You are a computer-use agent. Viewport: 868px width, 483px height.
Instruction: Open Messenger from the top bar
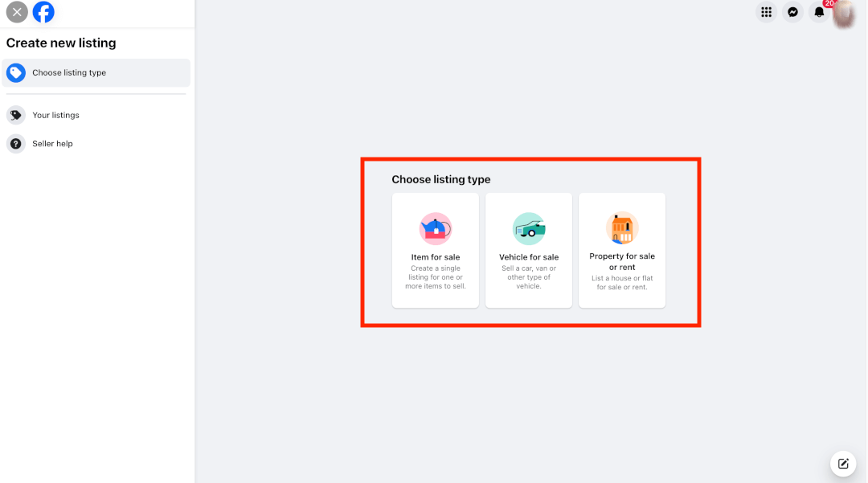point(792,12)
